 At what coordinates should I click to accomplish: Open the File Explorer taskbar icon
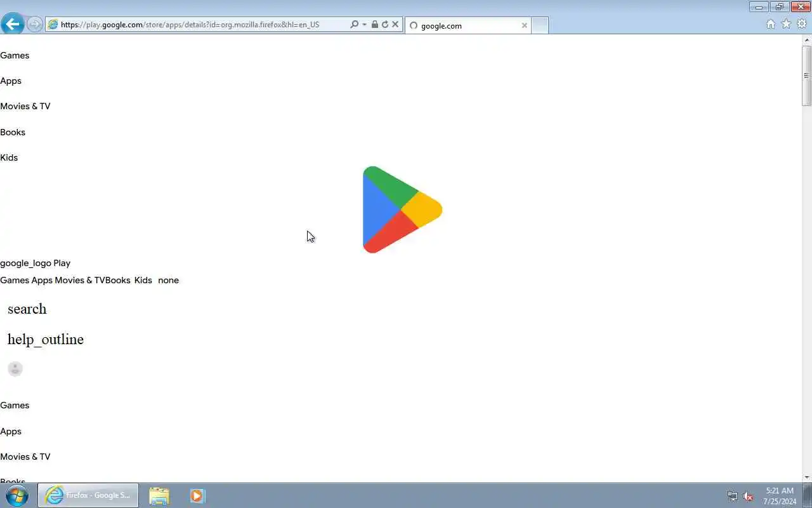159,495
